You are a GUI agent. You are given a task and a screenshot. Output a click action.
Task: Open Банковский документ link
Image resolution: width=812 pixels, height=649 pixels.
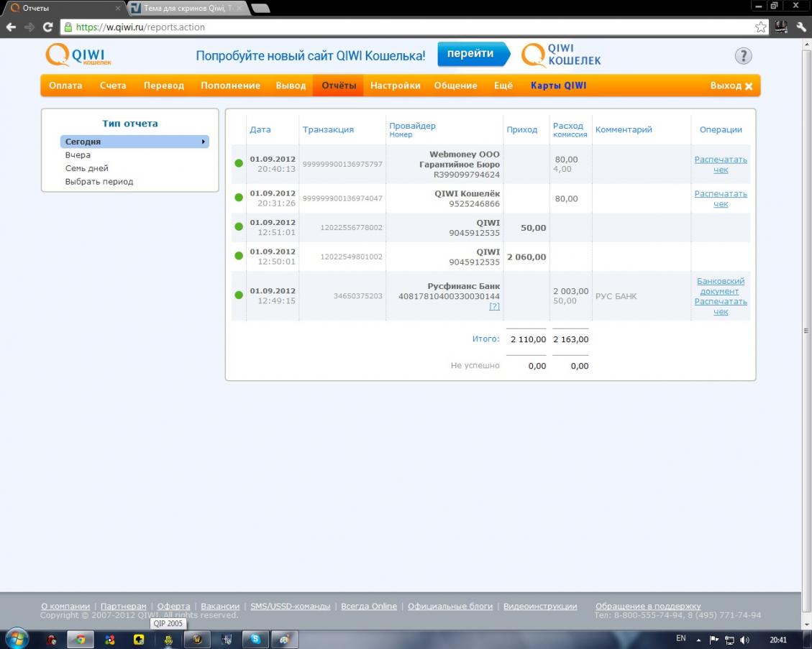pos(721,286)
